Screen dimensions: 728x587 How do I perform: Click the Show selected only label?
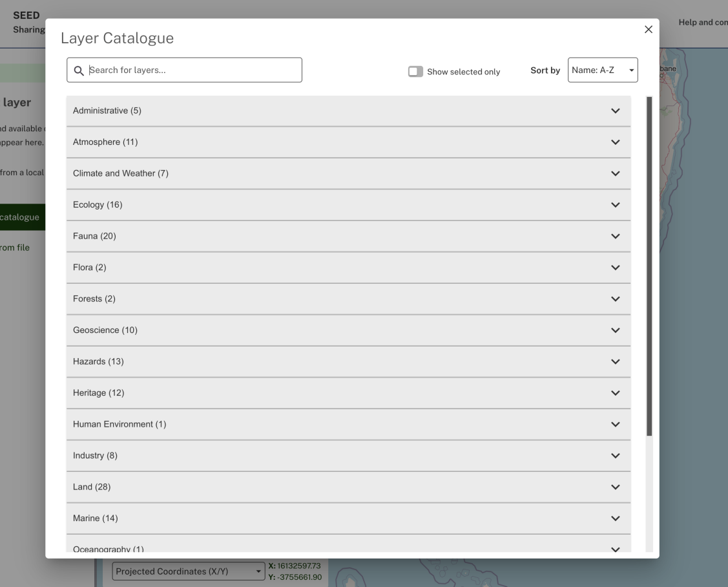click(x=464, y=72)
